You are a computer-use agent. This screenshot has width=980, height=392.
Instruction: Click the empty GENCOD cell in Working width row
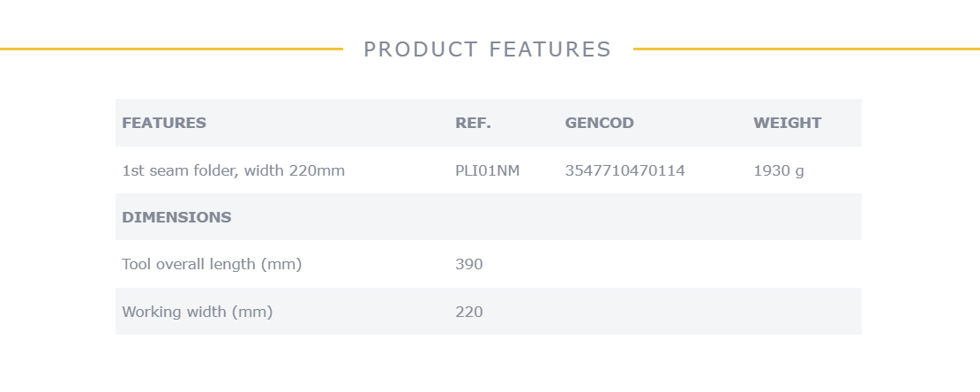(x=653, y=312)
